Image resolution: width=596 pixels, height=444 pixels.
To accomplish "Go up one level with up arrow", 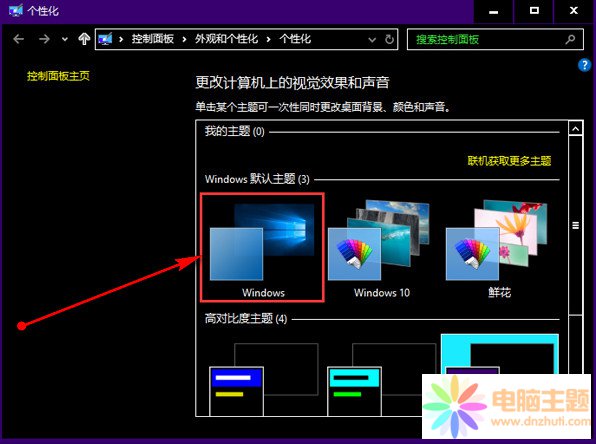I will [x=84, y=39].
